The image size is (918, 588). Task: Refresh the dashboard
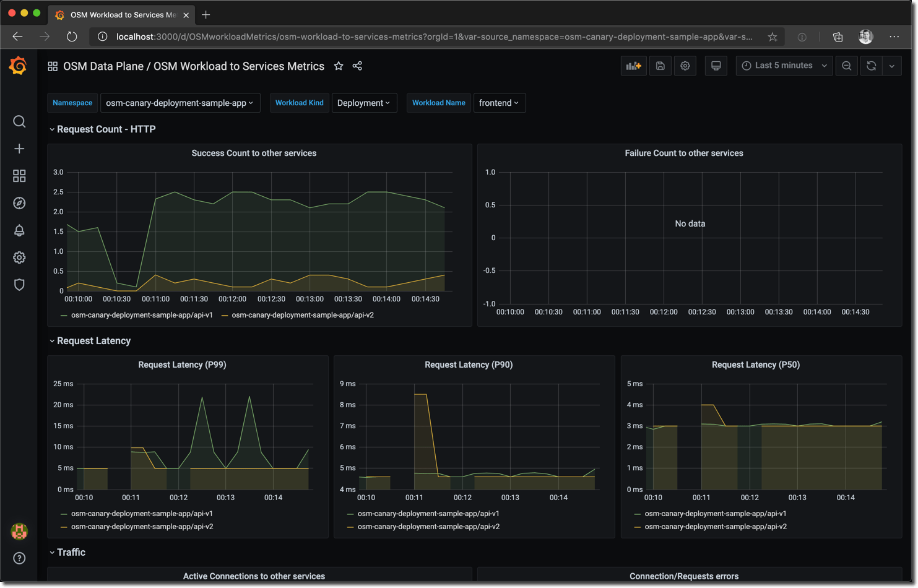(871, 66)
